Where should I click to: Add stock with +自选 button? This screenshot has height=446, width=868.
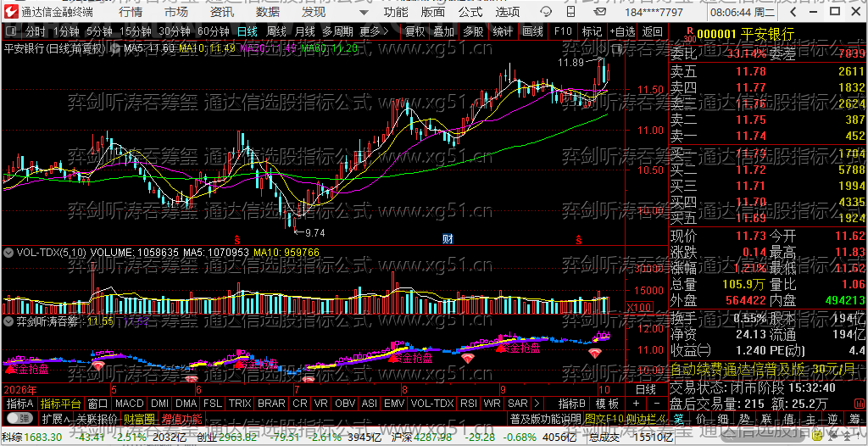click(x=623, y=31)
